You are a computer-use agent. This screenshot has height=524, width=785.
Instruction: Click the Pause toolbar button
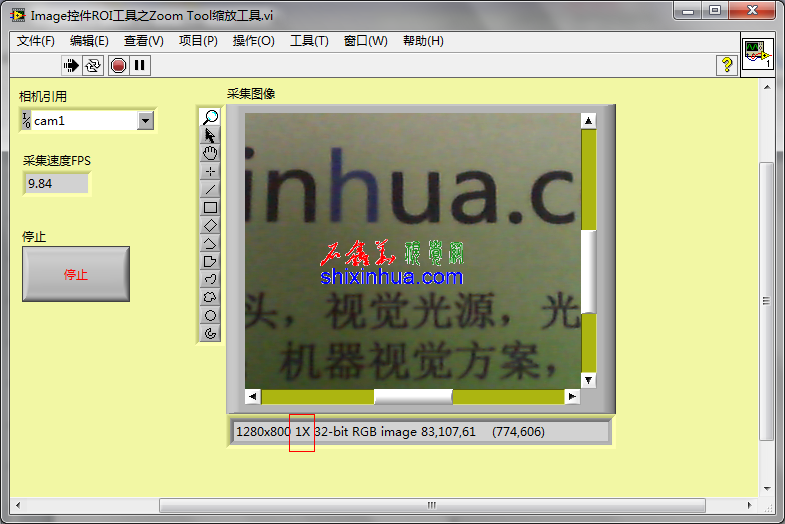[140, 66]
